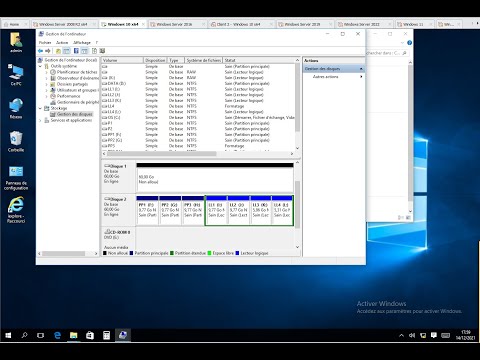Screen dimensions: 480x360
Task: Open the Corbeille desktop icon
Action: coord(16,142)
